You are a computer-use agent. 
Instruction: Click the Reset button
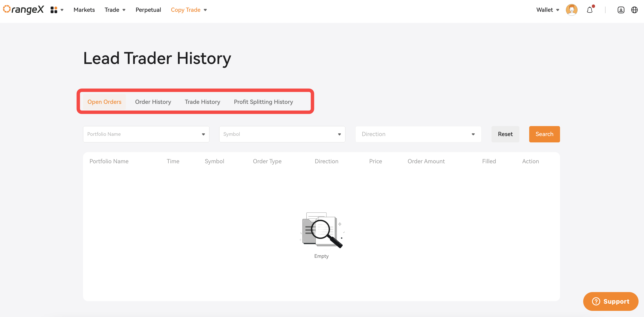pyautogui.click(x=505, y=134)
